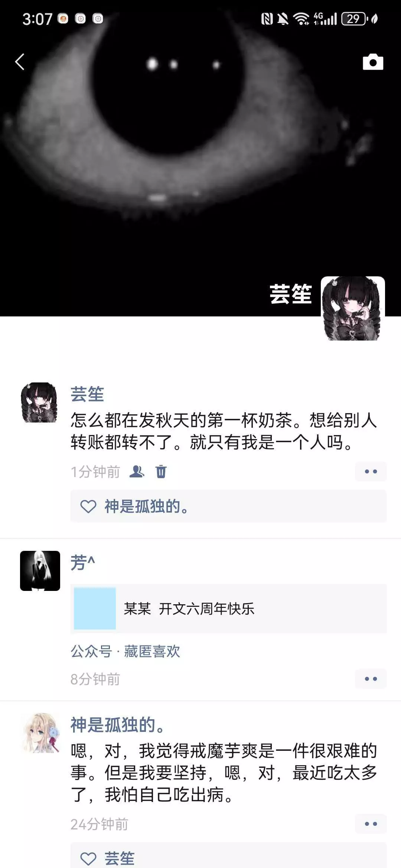Open the 芸笙 username link on the first post
The image size is (401, 868).
click(87, 394)
